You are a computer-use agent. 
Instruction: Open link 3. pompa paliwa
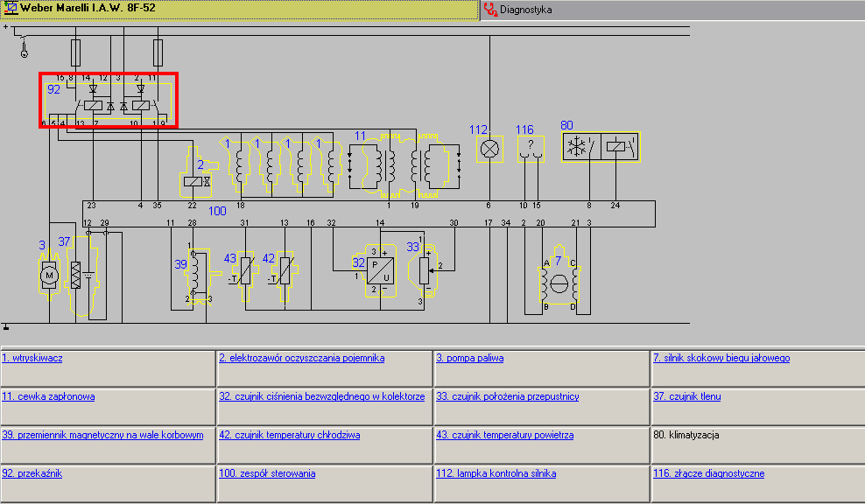tap(470, 358)
